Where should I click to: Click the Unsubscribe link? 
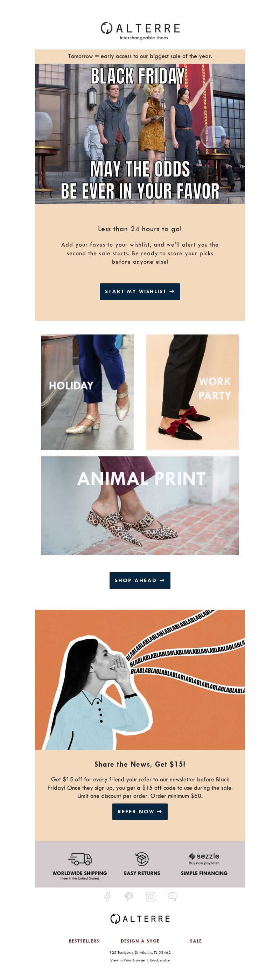pos(160,960)
